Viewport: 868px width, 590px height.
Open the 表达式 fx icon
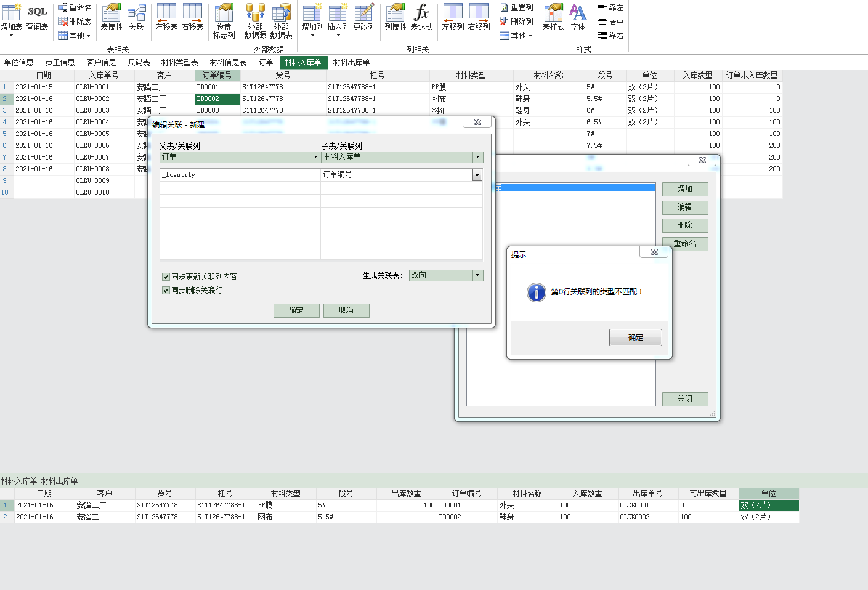point(421,17)
